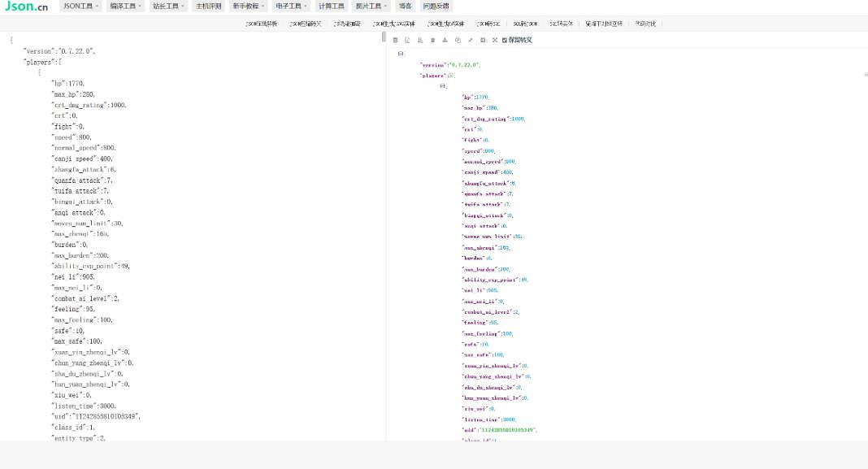Open the JSON工具 dropdown menu
The height and width of the screenshot is (469, 868).
(x=80, y=6)
